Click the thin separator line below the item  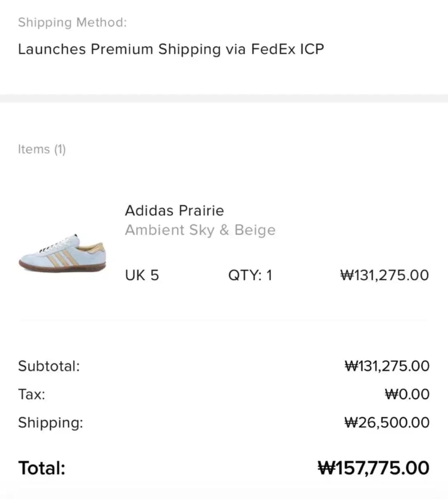(224, 320)
